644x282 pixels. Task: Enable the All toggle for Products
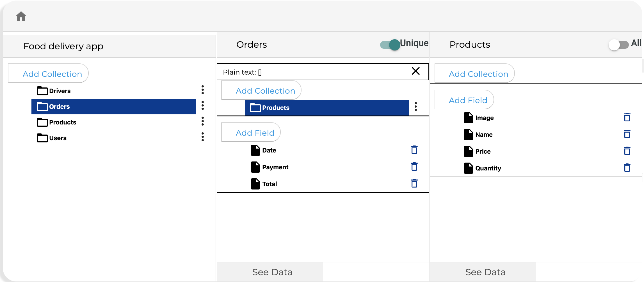[618, 45]
